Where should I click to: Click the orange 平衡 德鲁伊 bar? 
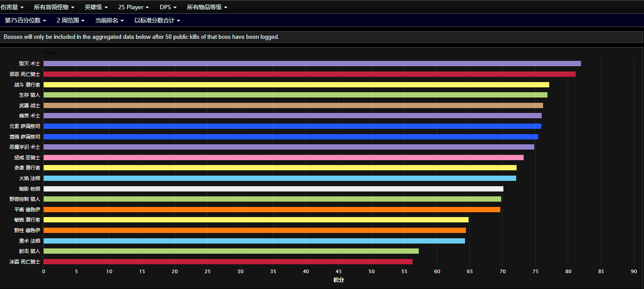[272, 210]
